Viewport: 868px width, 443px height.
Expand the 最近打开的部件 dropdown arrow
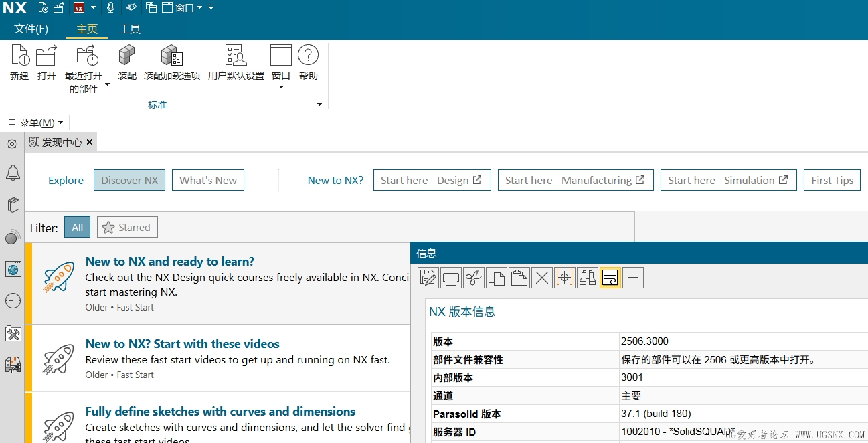(106, 86)
